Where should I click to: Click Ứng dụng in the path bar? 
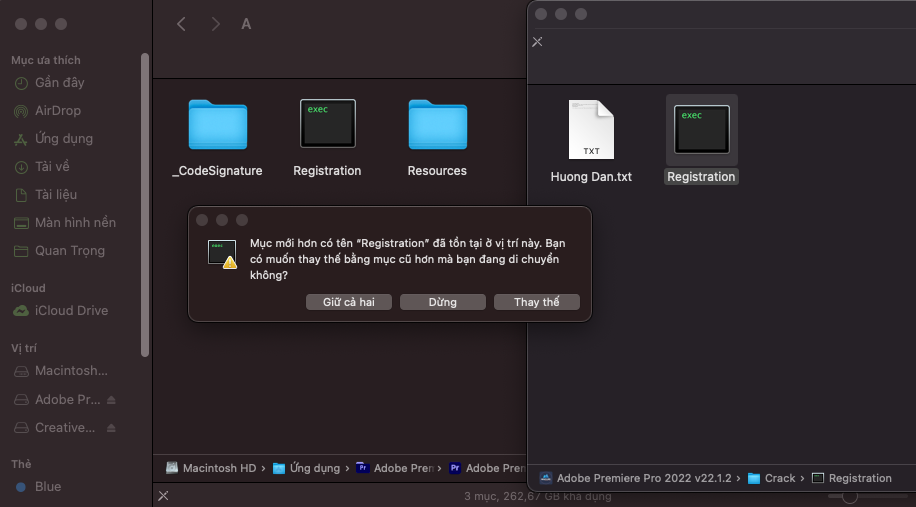[307, 468]
